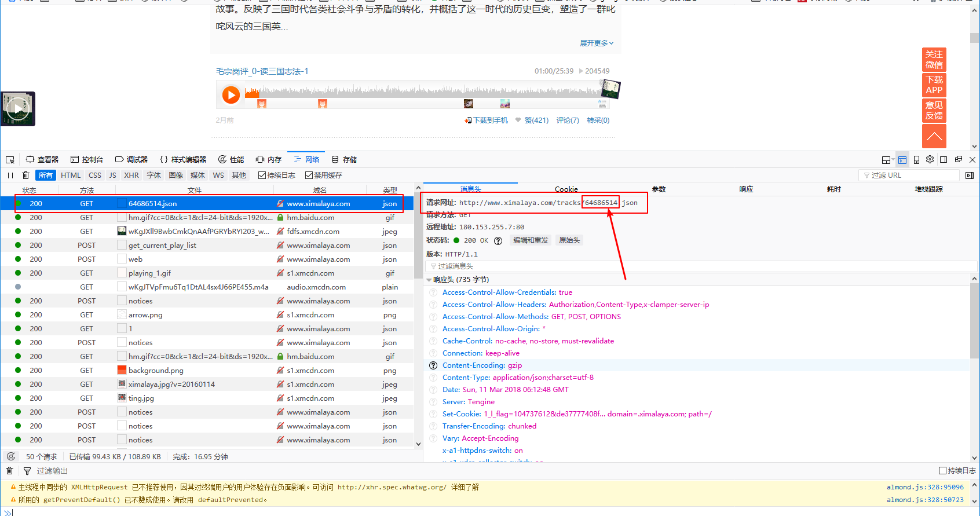Screen dimensions: 980x516
Task: Switch to the 调试器 debugger tab
Action: click(131, 160)
